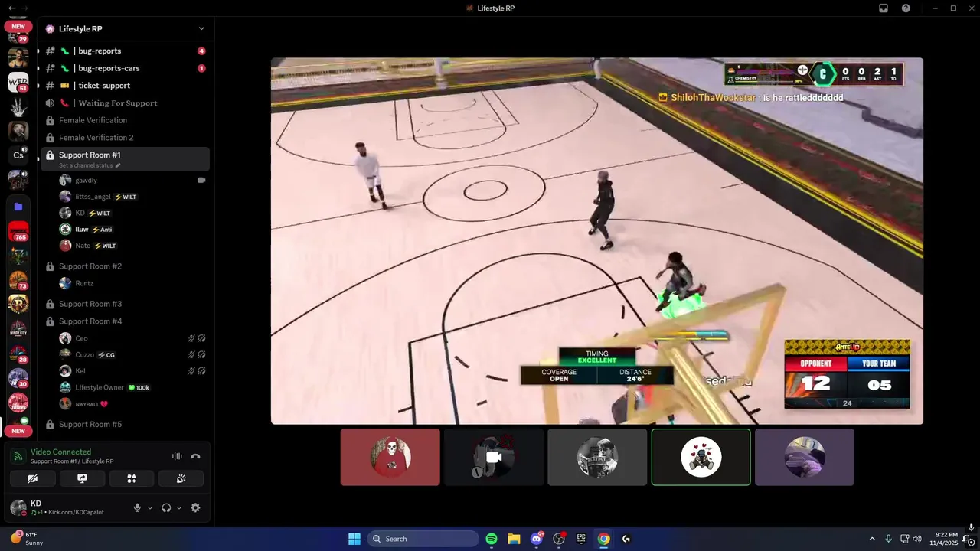This screenshot has width=980, height=551.
Task: Click the Windows Start button
Action: pyautogui.click(x=354, y=539)
